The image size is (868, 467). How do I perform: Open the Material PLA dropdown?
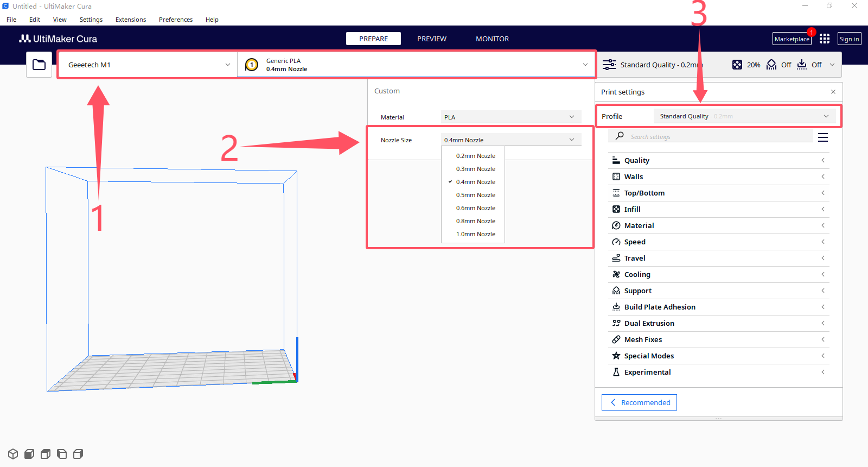click(511, 117)
